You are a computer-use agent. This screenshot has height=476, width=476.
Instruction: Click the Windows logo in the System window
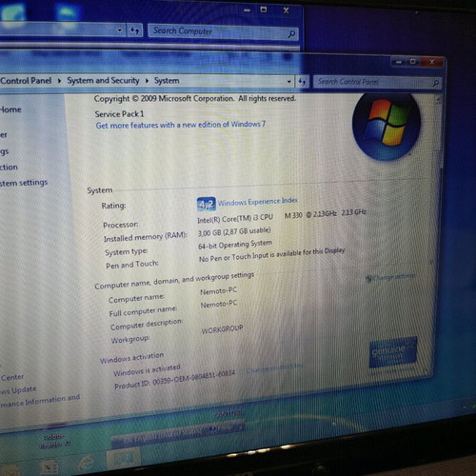[387, 127]
